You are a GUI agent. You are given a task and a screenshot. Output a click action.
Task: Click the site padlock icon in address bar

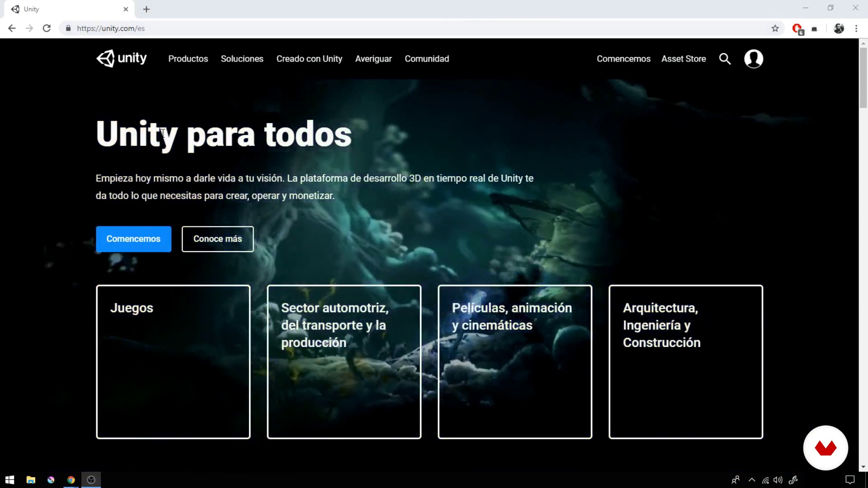68,28
